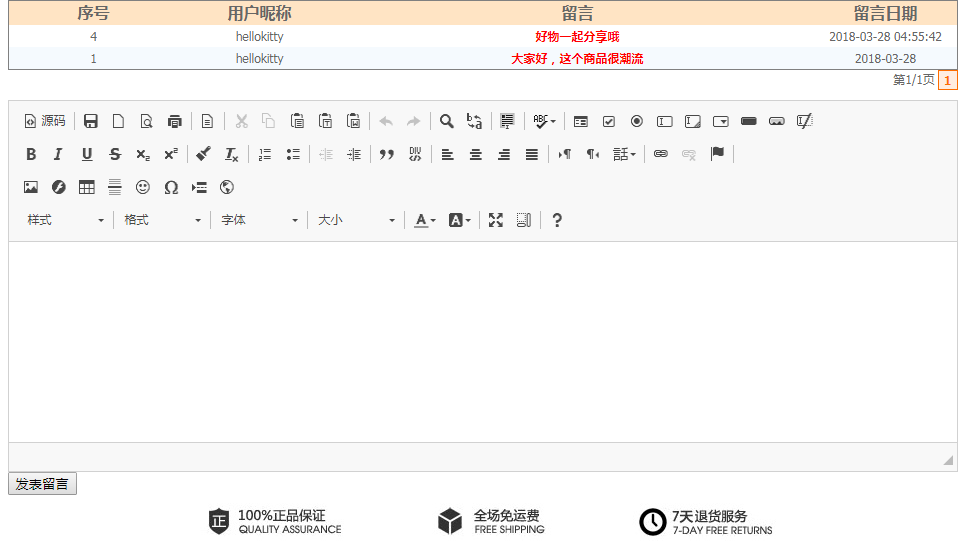Open the spell check dropdown

pyautogui.click(x=544, y=121)
